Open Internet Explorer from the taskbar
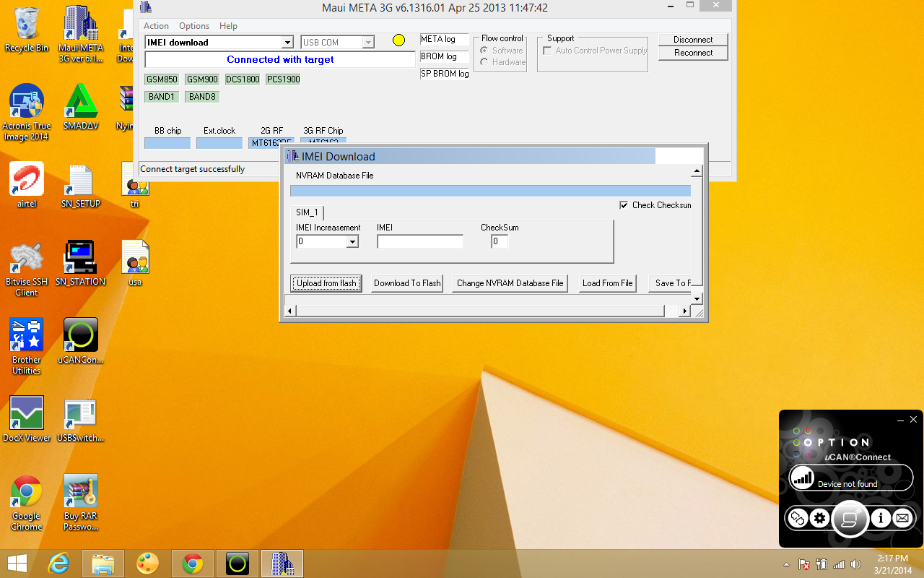Viewport: 924px width, 578px height. click(x=58, y=564)
